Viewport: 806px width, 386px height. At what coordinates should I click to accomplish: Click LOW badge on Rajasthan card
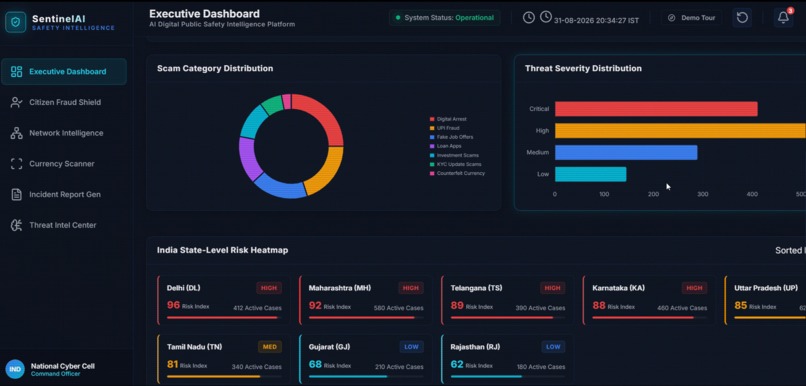(553, 347)
